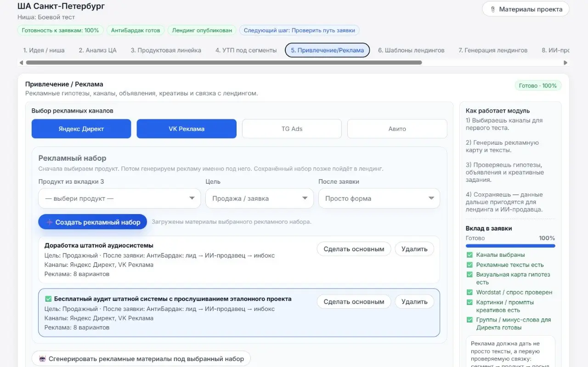
Task: Click Удалить for Доработка штатной аудиосистемы
Action: click(x=414, y=249)
